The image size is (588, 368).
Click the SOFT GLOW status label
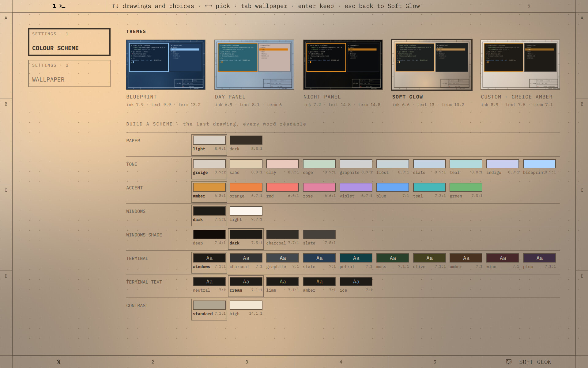535,362
